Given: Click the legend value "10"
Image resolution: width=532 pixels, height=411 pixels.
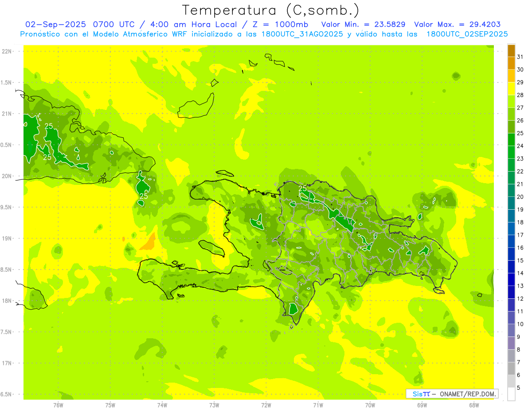Looking at the screenshot, I should 520,324.
